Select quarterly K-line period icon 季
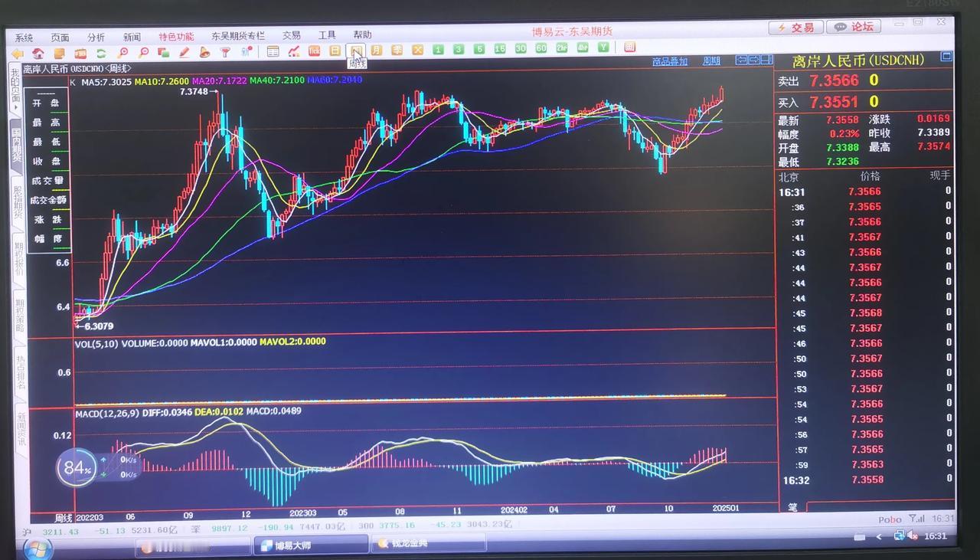Image resolution: width=980 pixels, height=560 pixels. [397, 51]
